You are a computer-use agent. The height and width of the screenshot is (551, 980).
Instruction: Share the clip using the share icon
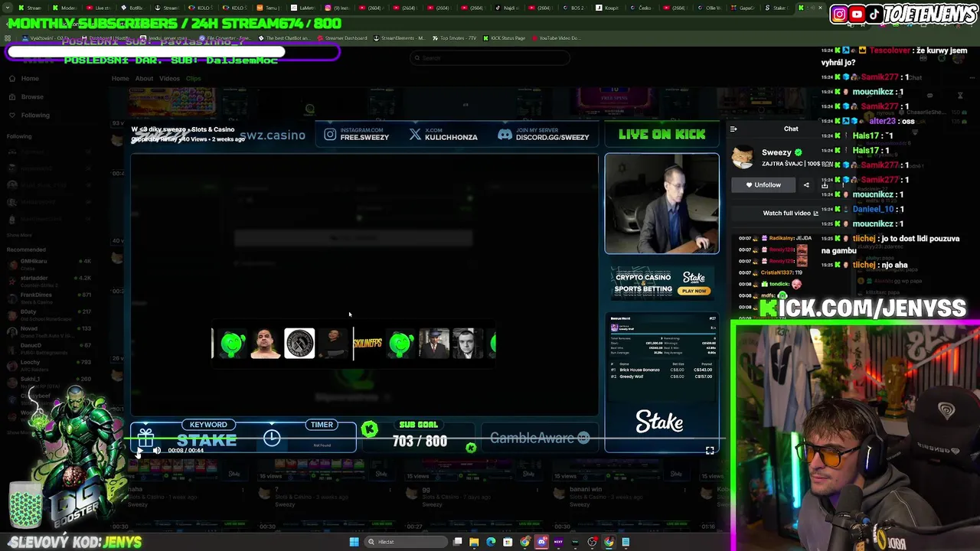click(x=806, y=184)
